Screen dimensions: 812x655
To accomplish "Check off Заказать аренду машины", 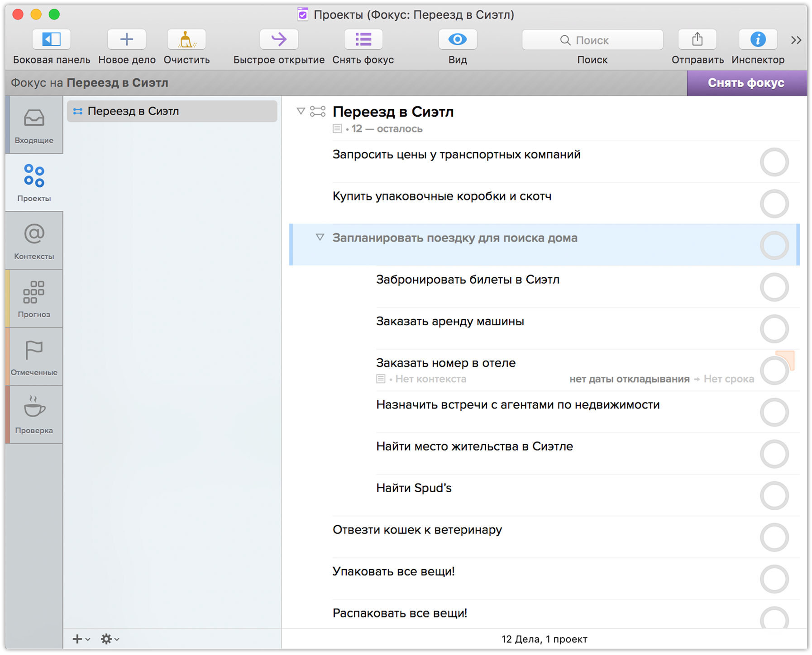I will 774,328.
